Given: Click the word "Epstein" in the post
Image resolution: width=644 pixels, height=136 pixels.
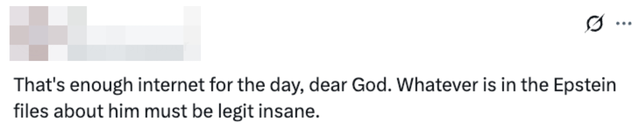Looking at the screenshot, I should pyautogui.click(x=585, y=85).
